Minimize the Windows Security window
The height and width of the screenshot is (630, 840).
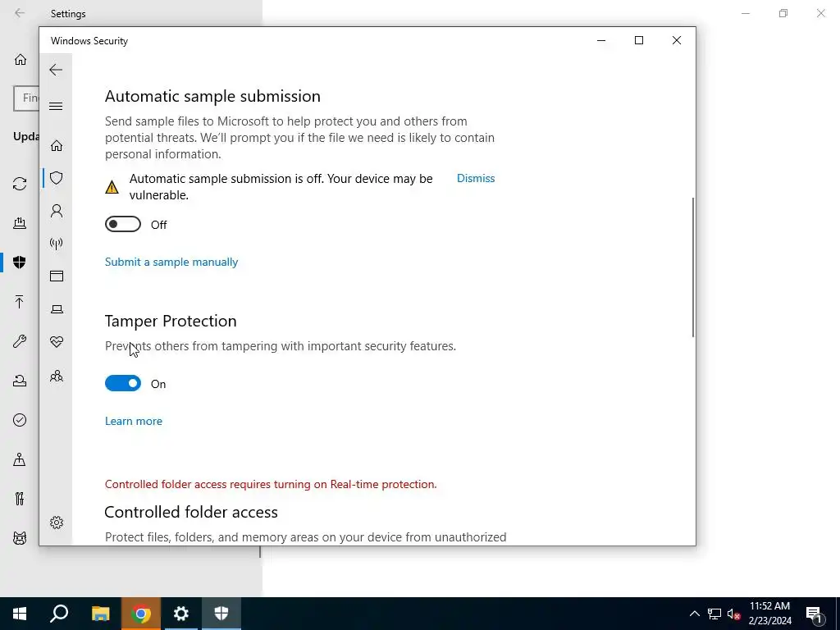click(601, 40)
